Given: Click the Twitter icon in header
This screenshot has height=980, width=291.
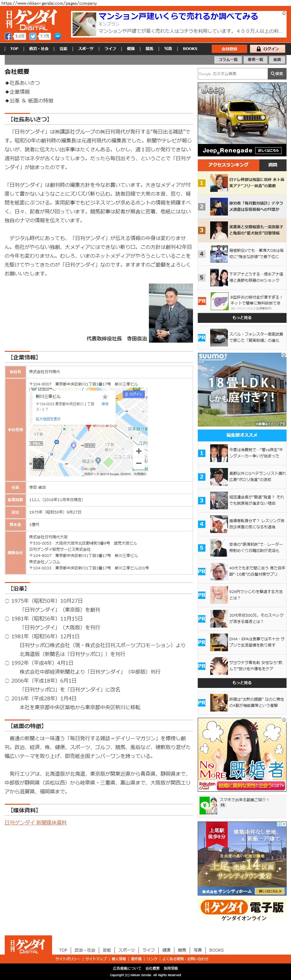Looking at the screenshot, I should 33,37.
